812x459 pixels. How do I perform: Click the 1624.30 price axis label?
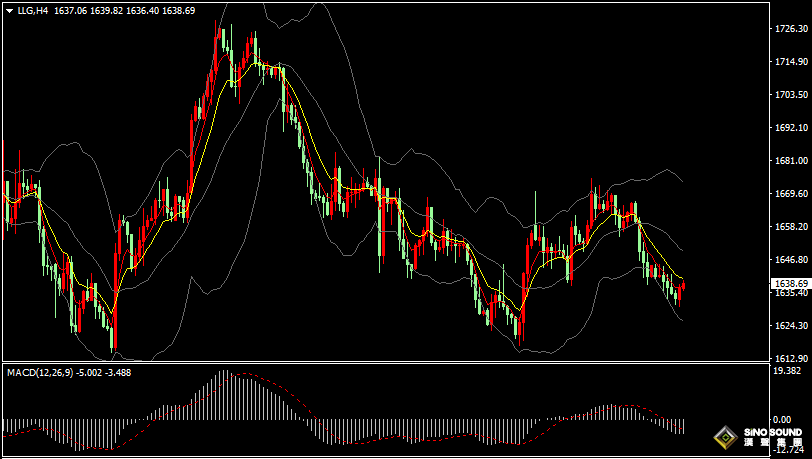791,326
